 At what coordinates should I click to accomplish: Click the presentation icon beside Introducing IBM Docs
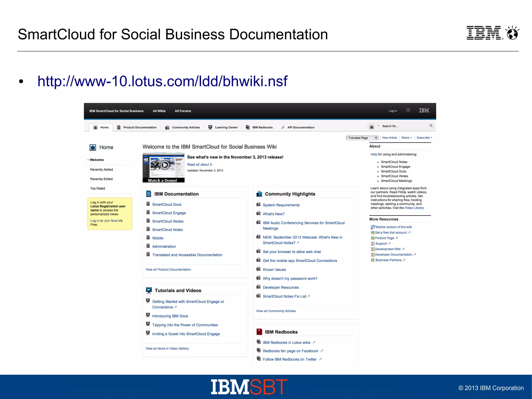tap(148, 315)
